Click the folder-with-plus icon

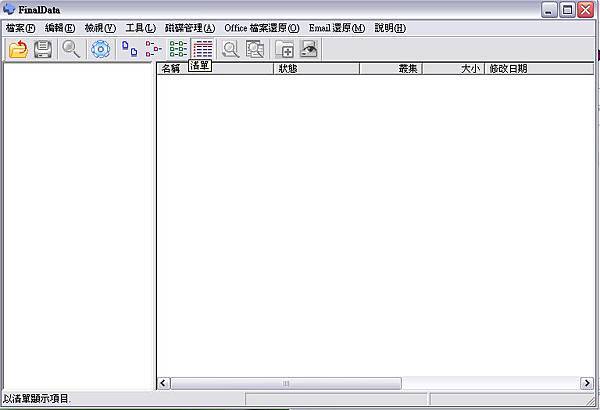tap(284, 49)
